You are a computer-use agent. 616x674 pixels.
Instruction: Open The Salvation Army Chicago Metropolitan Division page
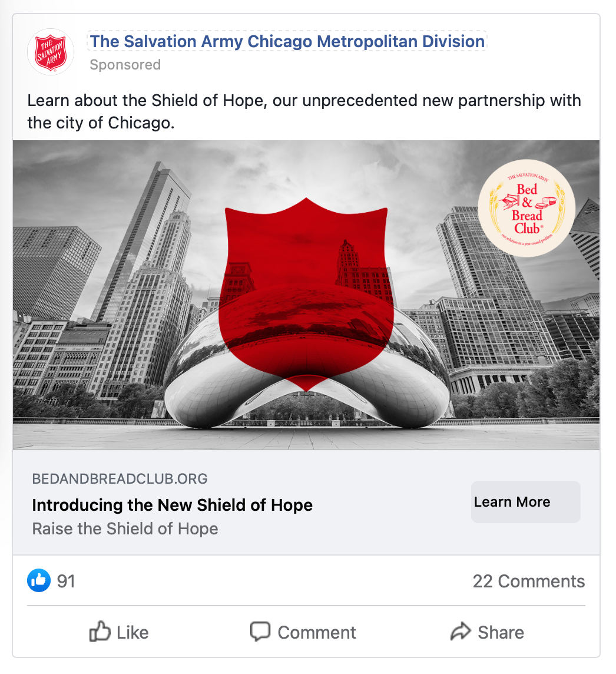(x=287, y=41)
